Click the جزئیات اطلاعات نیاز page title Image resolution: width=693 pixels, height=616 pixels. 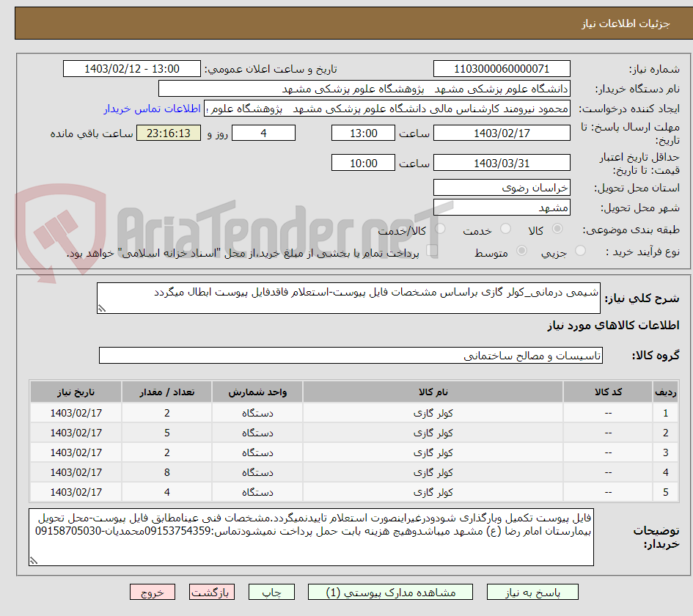click(x=626, y=23)
